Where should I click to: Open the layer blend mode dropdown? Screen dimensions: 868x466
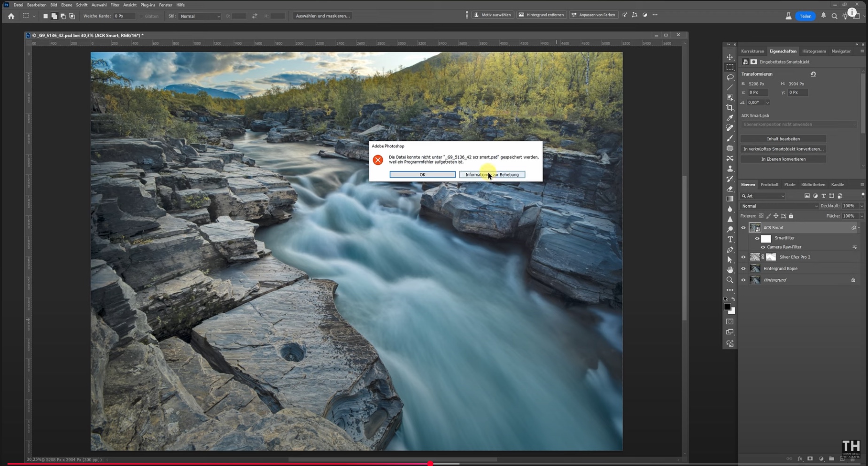780,206
